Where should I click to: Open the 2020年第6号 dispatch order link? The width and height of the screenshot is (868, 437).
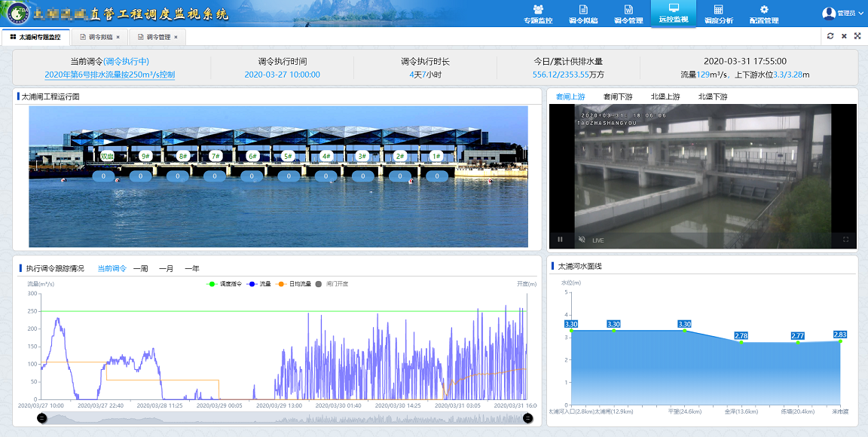[110, 75]
